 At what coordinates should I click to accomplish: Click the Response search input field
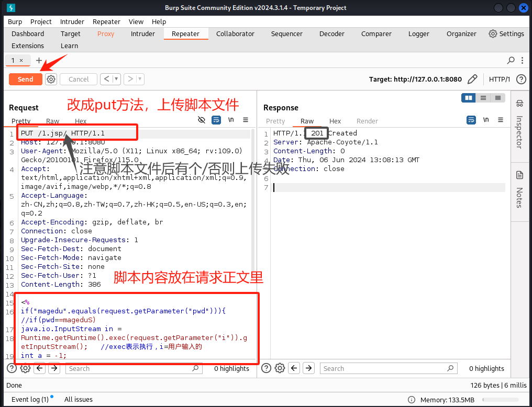(389, 368)
